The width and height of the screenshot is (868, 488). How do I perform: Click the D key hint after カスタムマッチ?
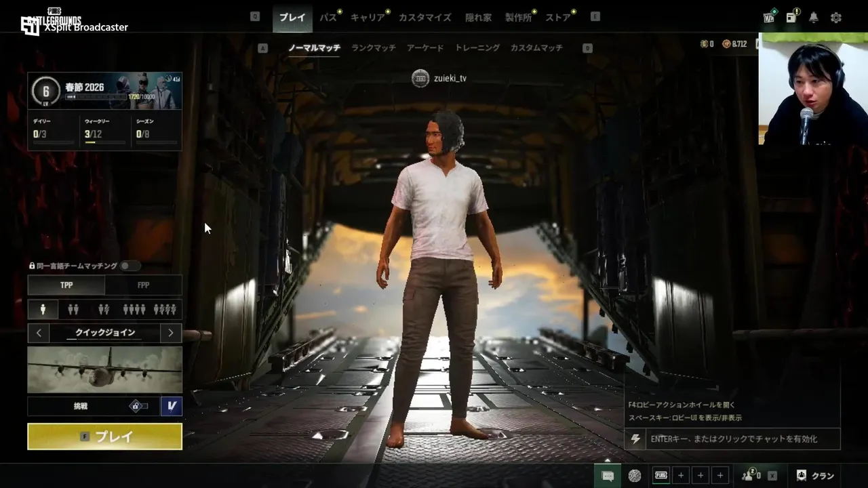[587, 48]
